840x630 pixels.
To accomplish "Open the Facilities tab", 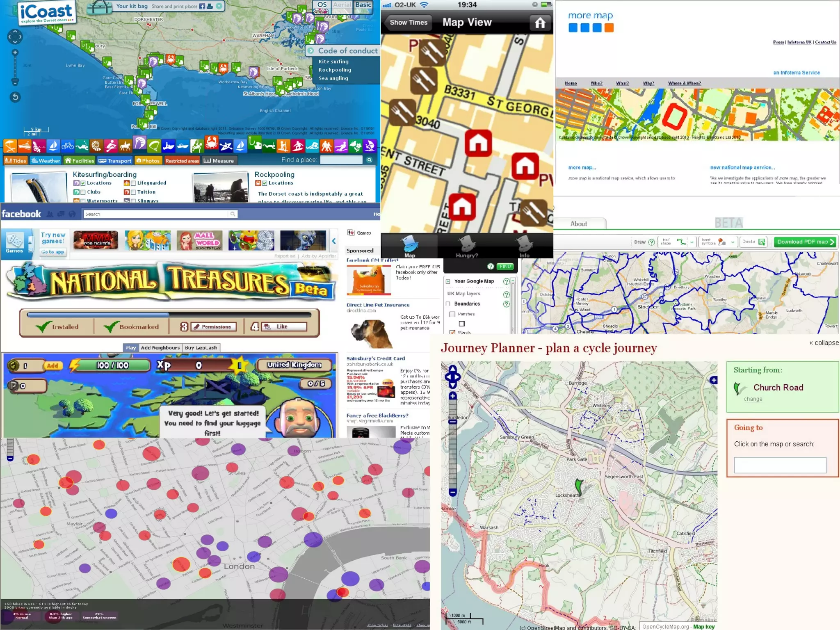I will [80, 160].
